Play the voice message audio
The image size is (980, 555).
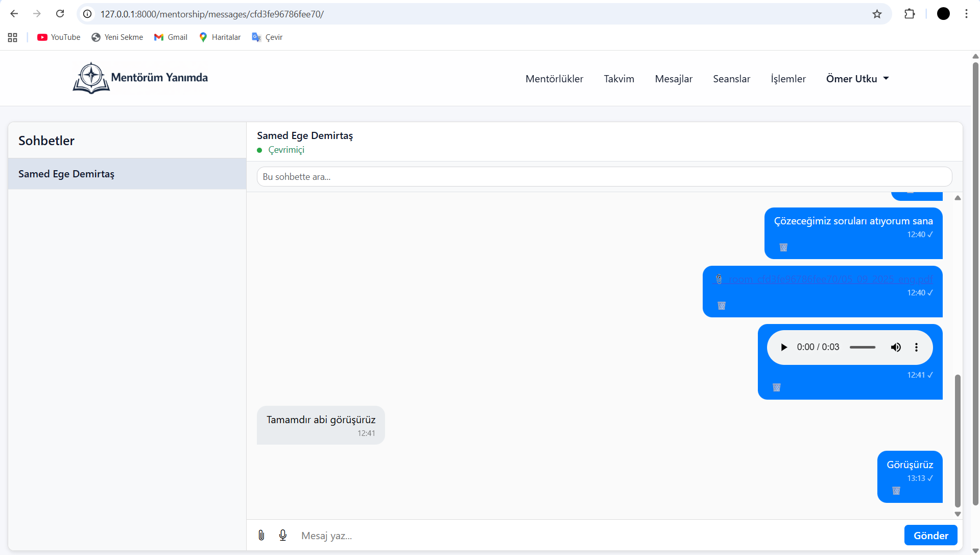point(784,348)
